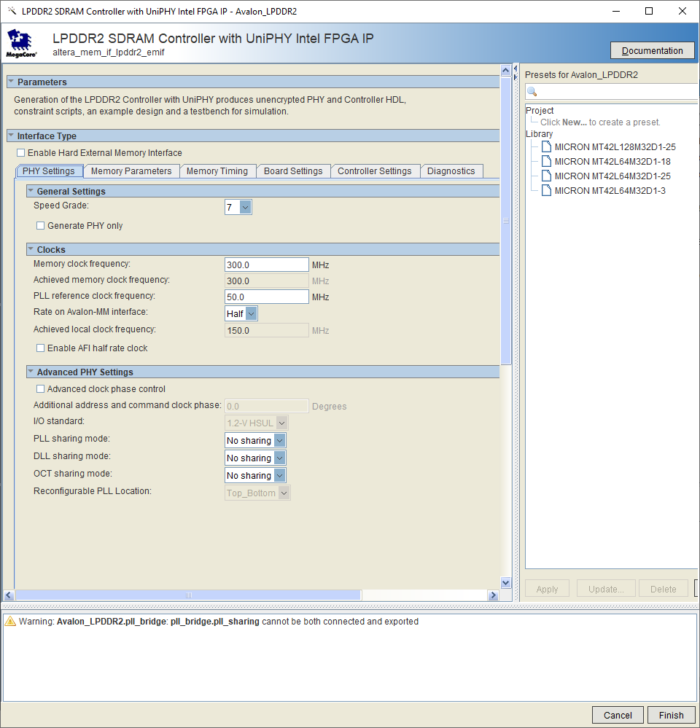Click 'Click New... to create a preset' text
Viewport: 700px width, 728px height.
pos(600,122)
